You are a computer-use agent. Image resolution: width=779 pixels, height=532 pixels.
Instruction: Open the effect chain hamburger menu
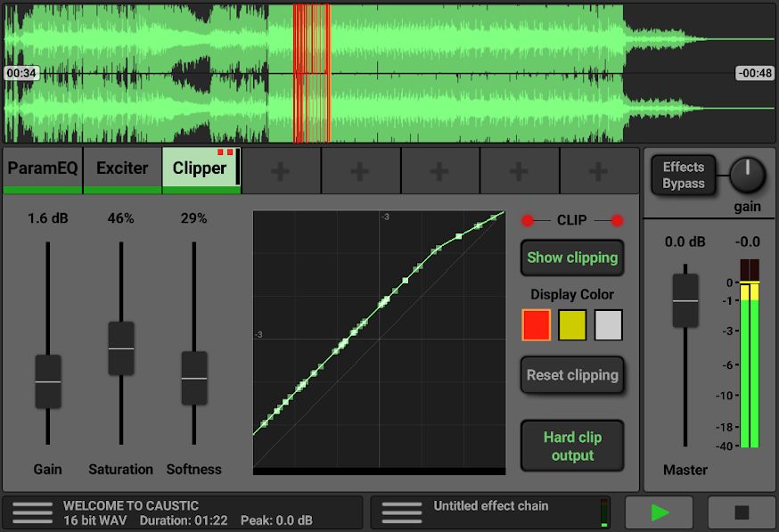click(x=402, y=512)
